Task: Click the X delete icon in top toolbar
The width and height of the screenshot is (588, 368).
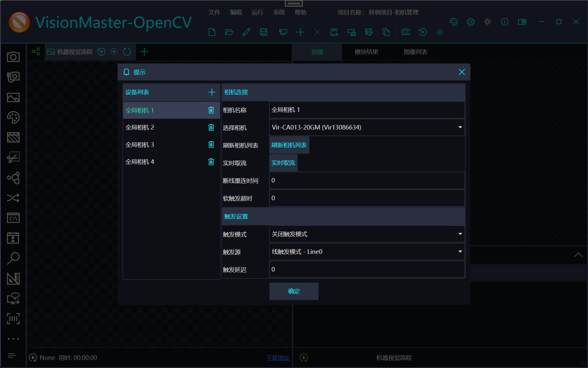Action: click(x=318, y=32)
